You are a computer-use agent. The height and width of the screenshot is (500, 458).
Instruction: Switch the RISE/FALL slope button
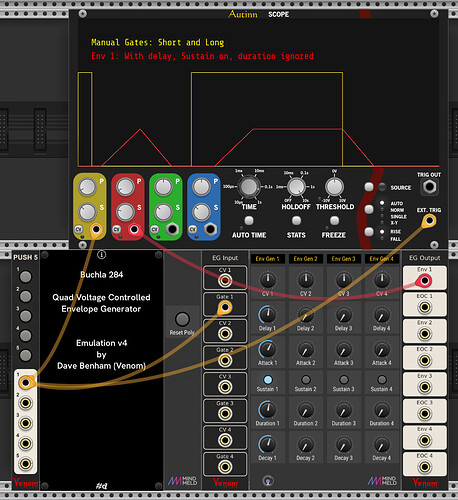click(369, 232)
